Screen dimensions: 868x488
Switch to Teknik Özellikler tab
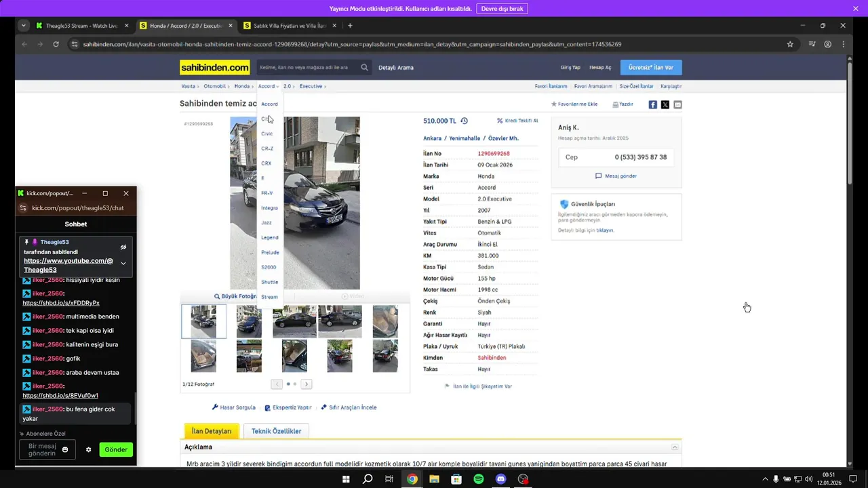click(276, 431)
